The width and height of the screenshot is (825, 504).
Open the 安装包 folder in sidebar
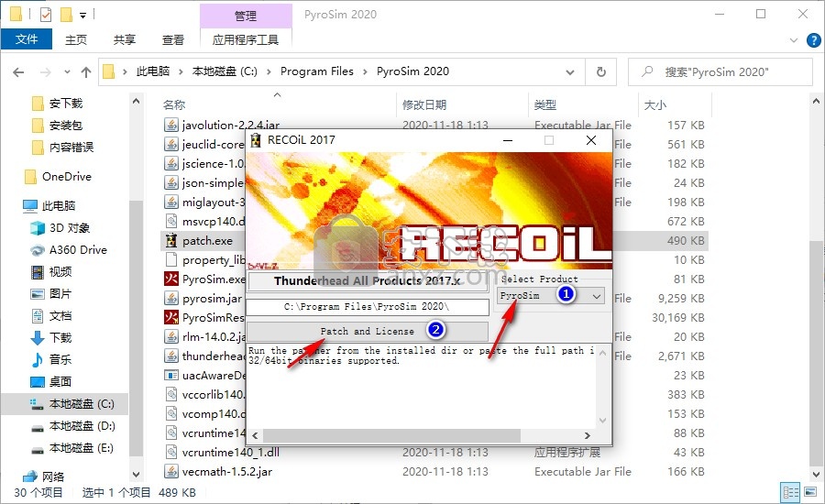[x=58, y=126]
